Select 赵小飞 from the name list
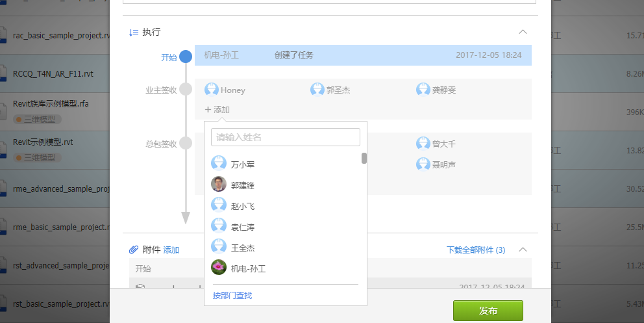Screen dimensions: 644x323 click(x=242, y=206)
